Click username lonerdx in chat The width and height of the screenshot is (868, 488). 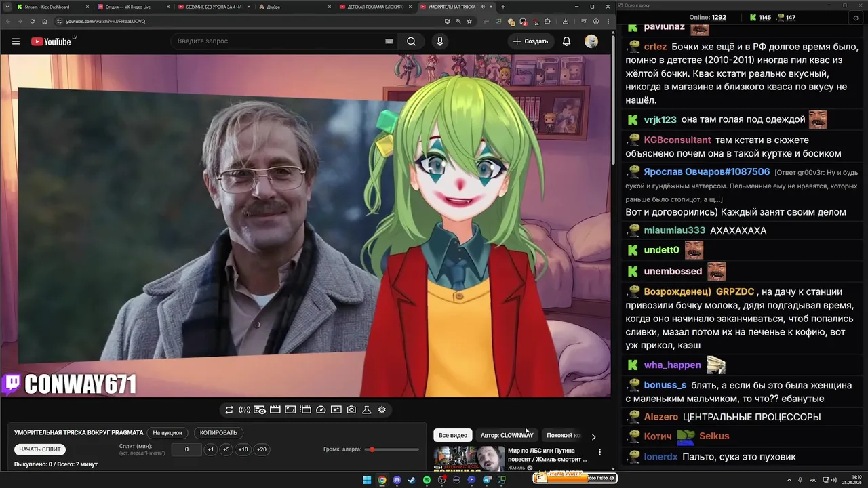(660, 457)
